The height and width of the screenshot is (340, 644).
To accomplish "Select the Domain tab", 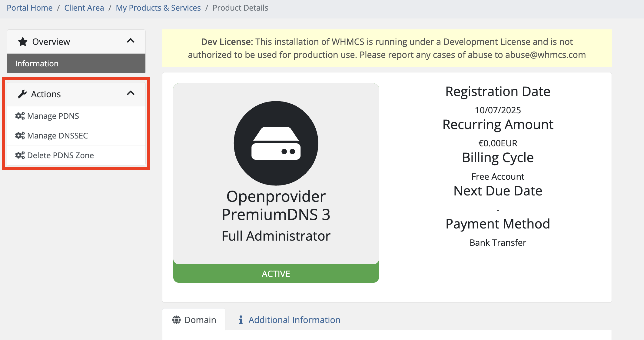I will click(x=200, y=320).
